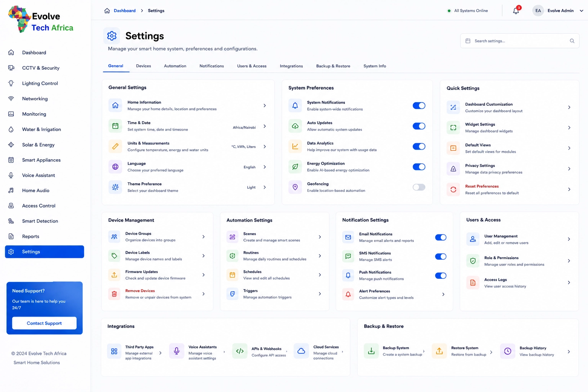Turn off SMS Notifications toggle

pos(441,256)
